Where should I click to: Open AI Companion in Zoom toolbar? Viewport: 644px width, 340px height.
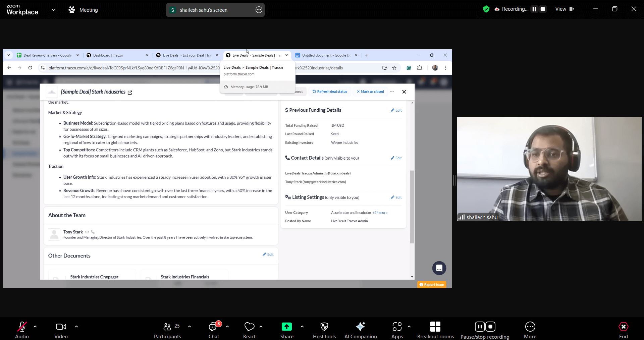point(360,327)
